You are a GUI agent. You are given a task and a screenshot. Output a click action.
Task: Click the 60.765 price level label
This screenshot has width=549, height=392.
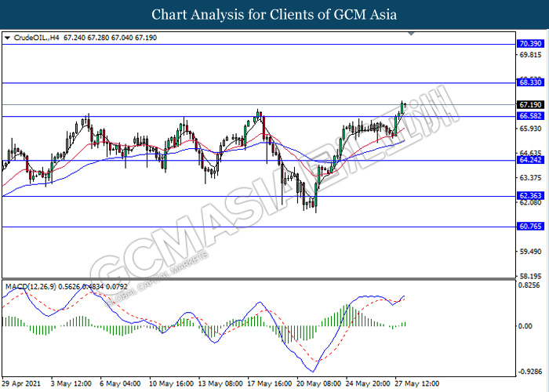(x=530, y=227)
